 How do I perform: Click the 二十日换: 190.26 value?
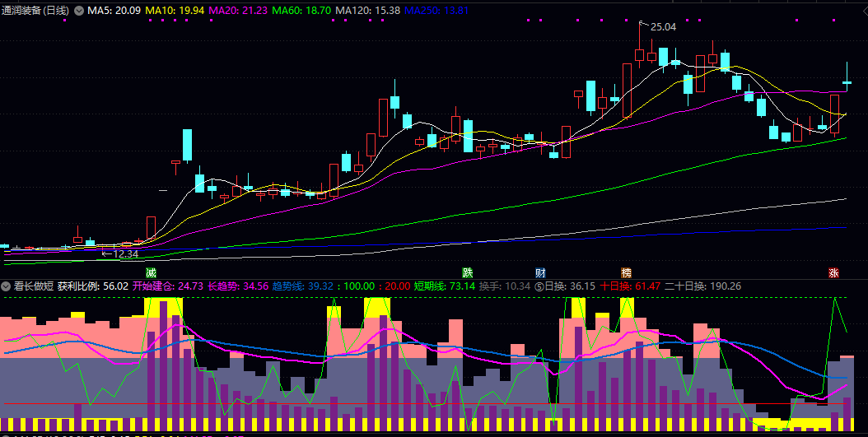click(703, 286)
